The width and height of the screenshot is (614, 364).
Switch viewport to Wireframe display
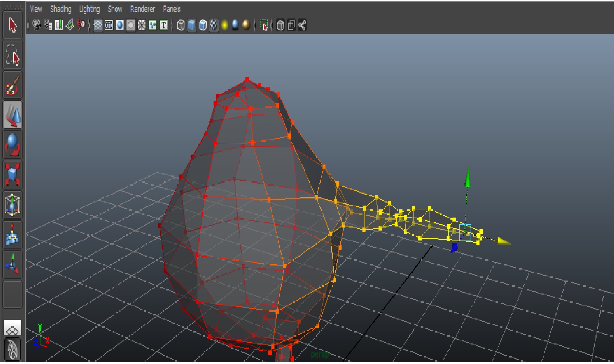pyautogui.click(x=181, y=25)
